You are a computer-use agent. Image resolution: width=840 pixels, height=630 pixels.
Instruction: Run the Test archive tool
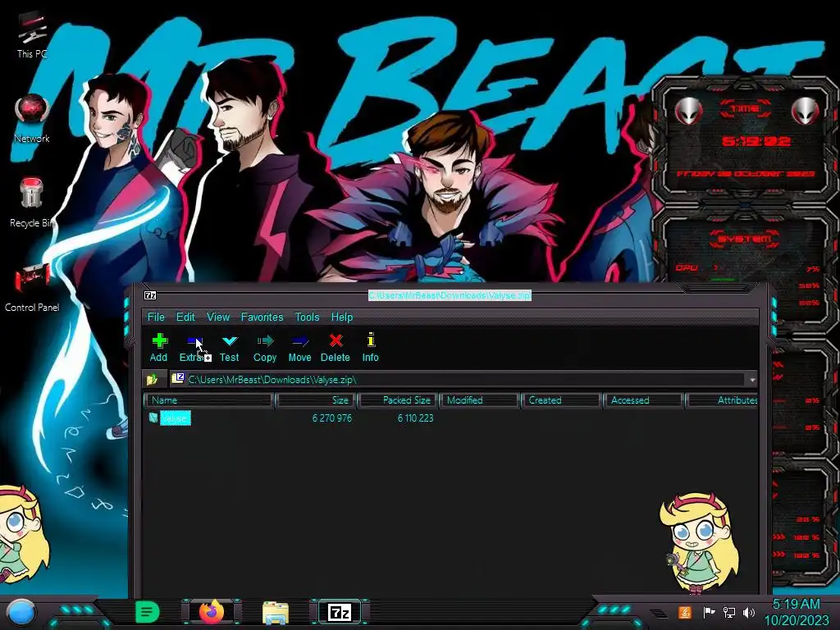(x=230, y=347)
